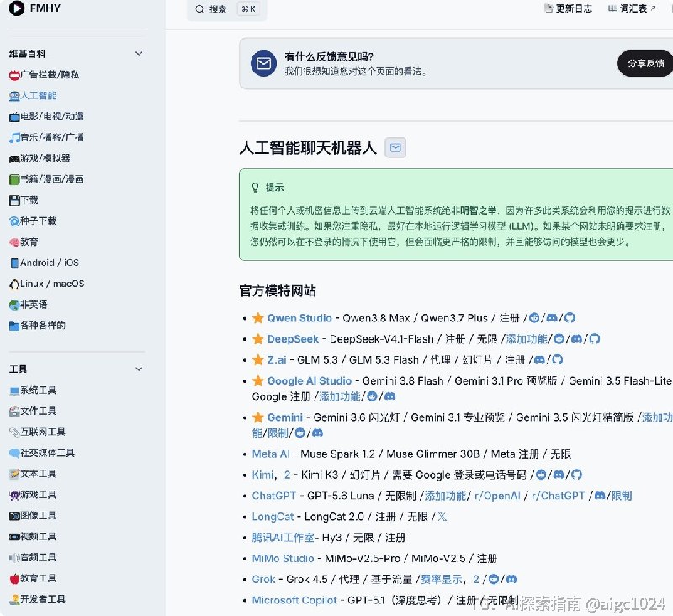Open the Reddit icon in Qwen Studio row
673x616 pixels.
click(534, 318)
